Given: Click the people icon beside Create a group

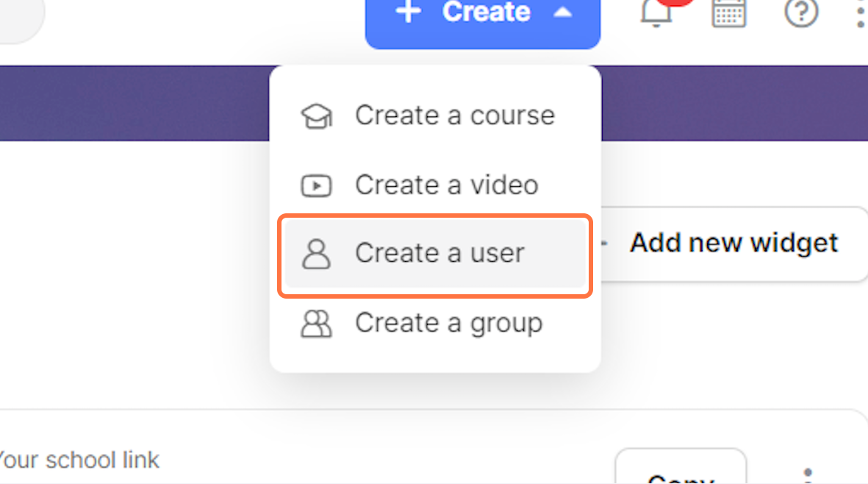Looking at the screenshot, I should click(x=316, y=324).
